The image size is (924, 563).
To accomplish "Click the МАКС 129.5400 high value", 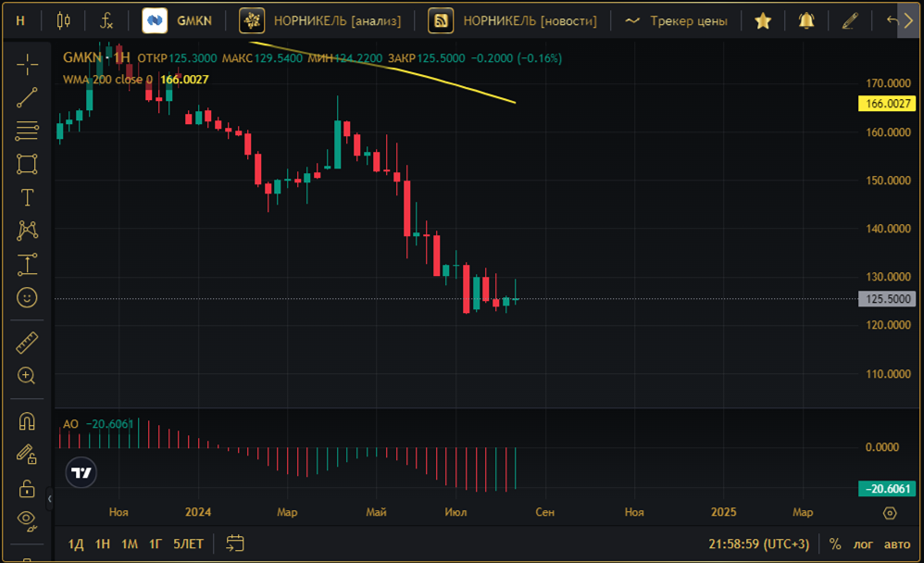I will tap(262, 58).
